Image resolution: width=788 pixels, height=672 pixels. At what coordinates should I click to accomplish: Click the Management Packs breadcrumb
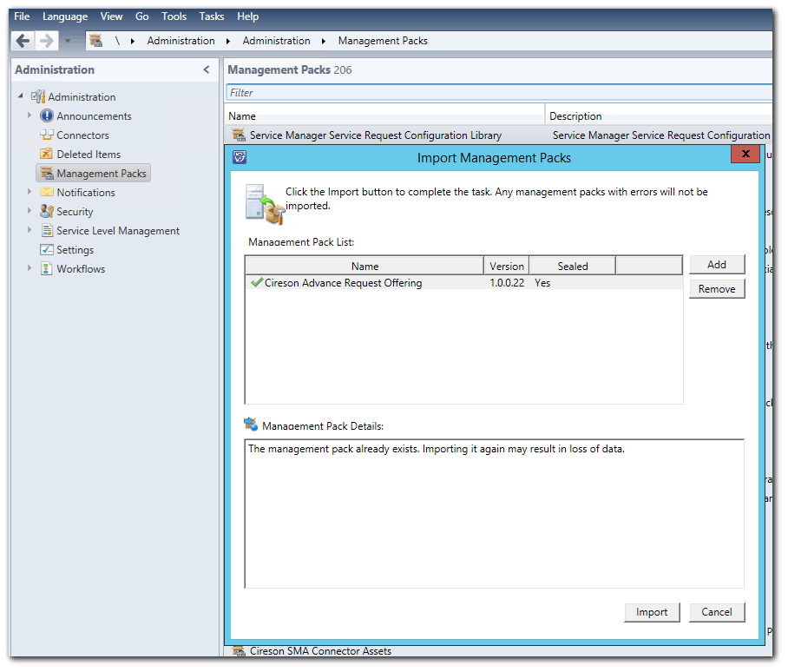pyautogui.click(x=383, y=41)
